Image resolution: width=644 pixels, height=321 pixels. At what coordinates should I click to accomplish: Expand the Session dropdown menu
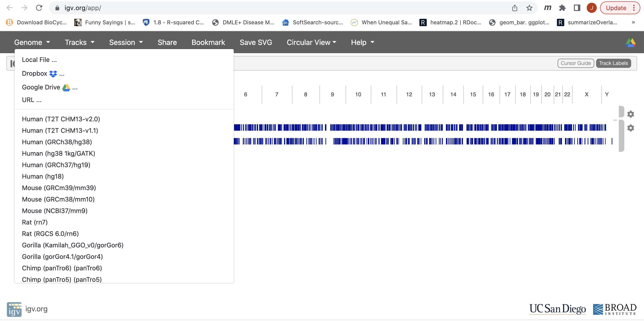coord(126,43)
